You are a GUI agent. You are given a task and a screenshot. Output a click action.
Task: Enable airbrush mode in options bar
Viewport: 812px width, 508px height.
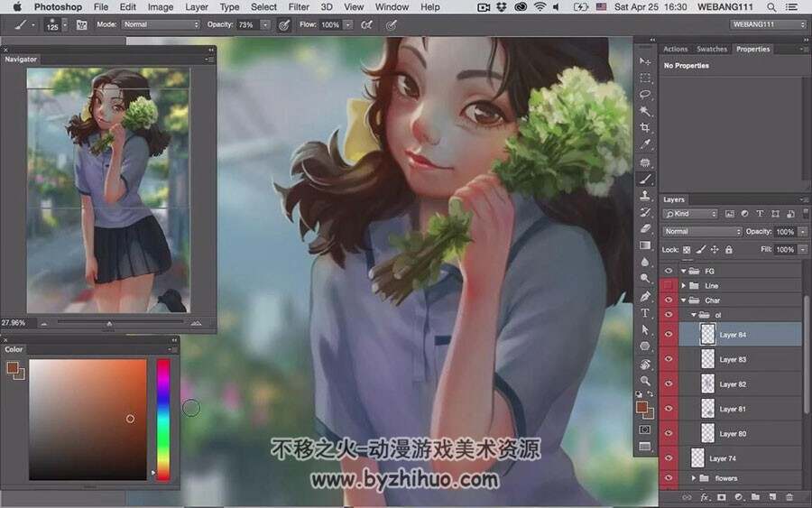tap(366, 24)
